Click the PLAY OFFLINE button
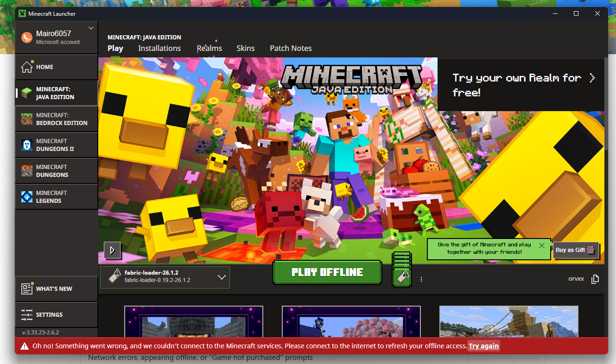 pyautogui.click(x=327, y=272)
